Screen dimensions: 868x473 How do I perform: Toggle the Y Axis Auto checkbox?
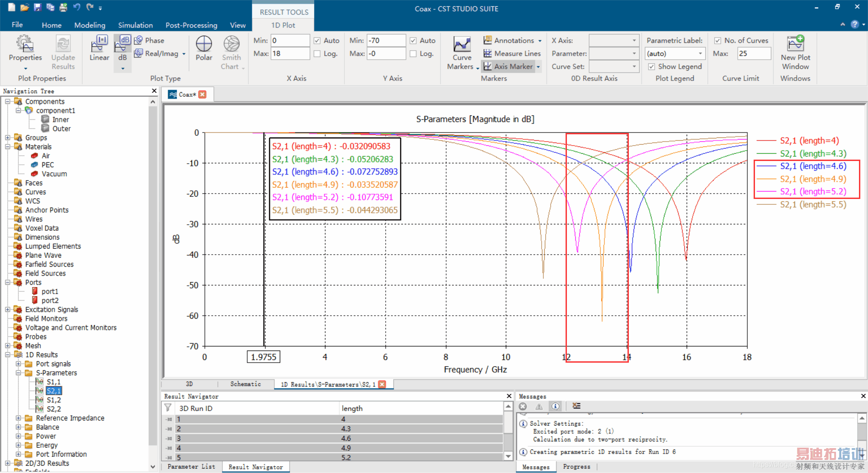coord(413,41)
